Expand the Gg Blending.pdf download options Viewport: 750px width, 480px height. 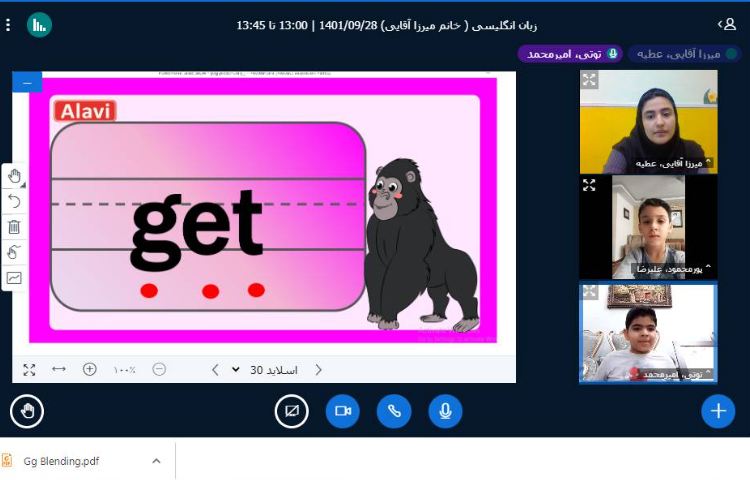click(156, 461)
